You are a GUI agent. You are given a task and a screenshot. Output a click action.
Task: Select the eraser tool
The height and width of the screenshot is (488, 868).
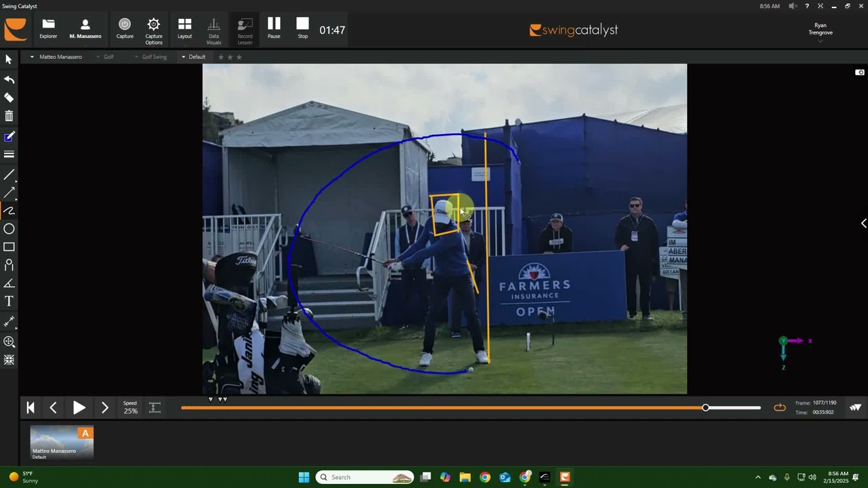(9, 98)
